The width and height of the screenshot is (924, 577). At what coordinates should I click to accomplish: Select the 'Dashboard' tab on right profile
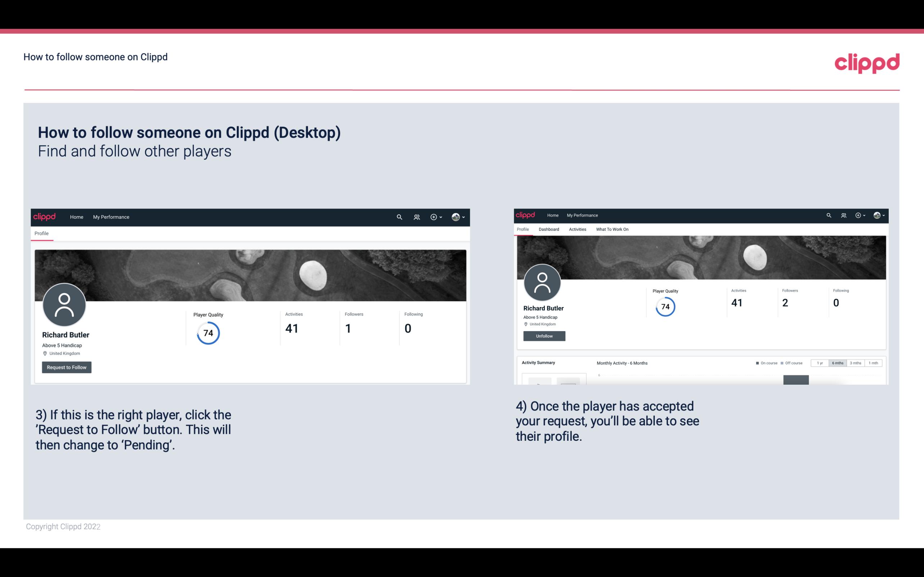click(x=548, y=229)
